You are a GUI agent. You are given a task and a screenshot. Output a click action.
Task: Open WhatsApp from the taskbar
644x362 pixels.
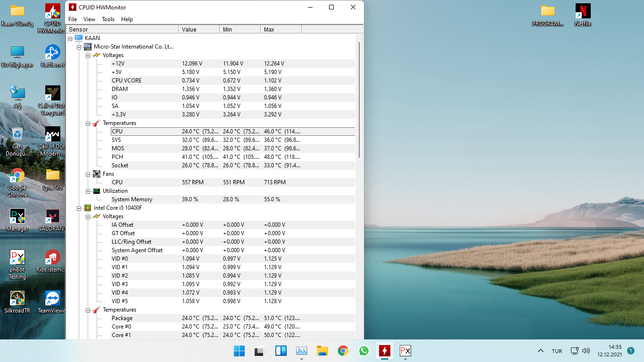pos(363,351)
